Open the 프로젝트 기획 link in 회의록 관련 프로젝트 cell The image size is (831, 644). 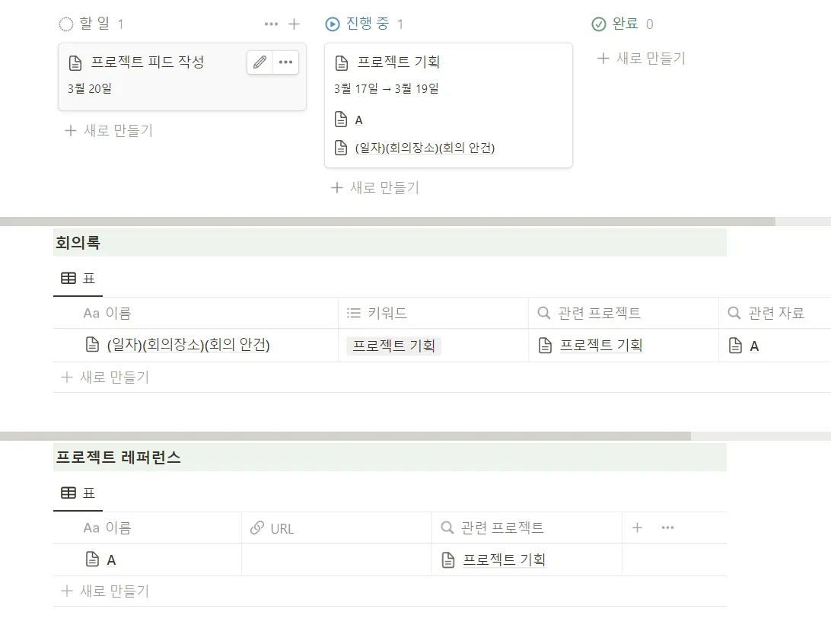click(601, 346)
